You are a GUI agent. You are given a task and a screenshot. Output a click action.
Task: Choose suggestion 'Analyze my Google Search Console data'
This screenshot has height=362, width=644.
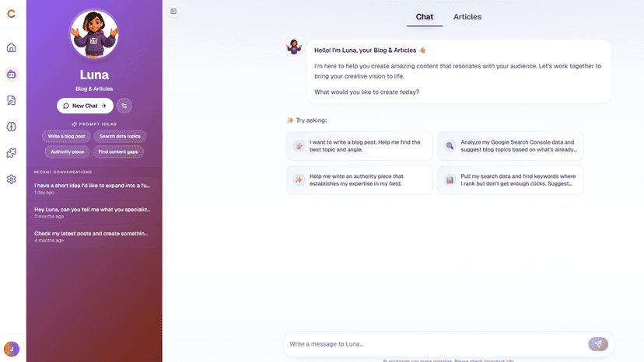[510, 146]
